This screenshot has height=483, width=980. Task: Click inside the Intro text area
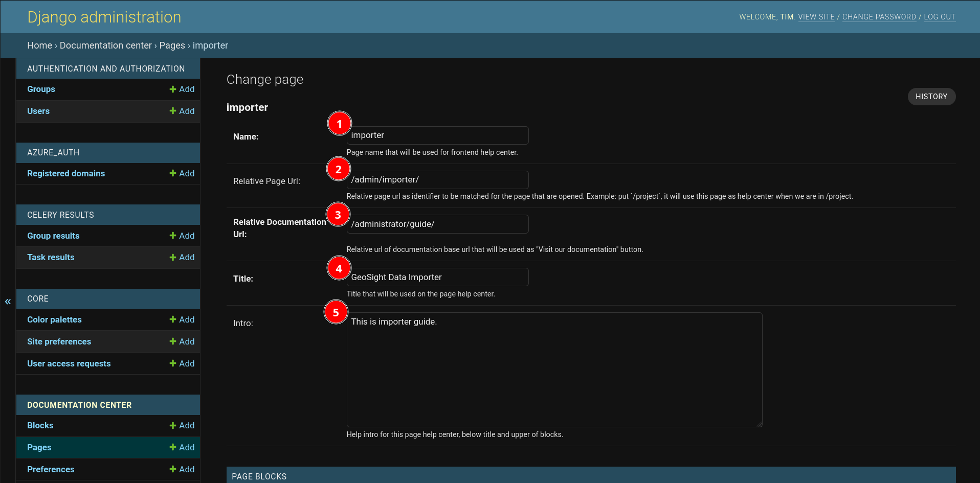pyautogui.click(x=554, y=370)
